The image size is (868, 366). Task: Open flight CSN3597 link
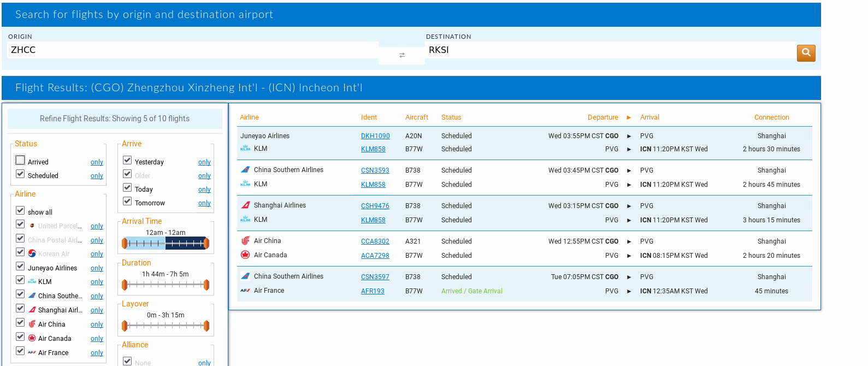[375, 277]
